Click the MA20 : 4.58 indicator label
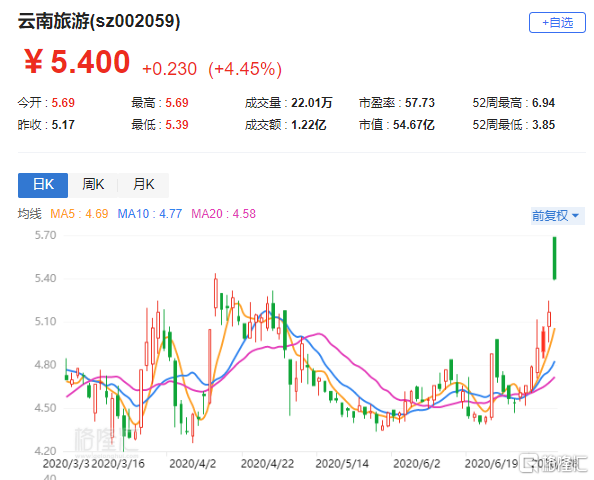This screenshot has height=480, width=594. coord(224,214)
